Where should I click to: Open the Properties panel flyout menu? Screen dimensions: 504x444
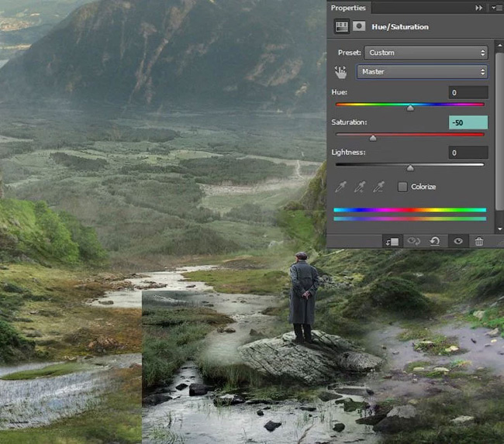(495, 7)
